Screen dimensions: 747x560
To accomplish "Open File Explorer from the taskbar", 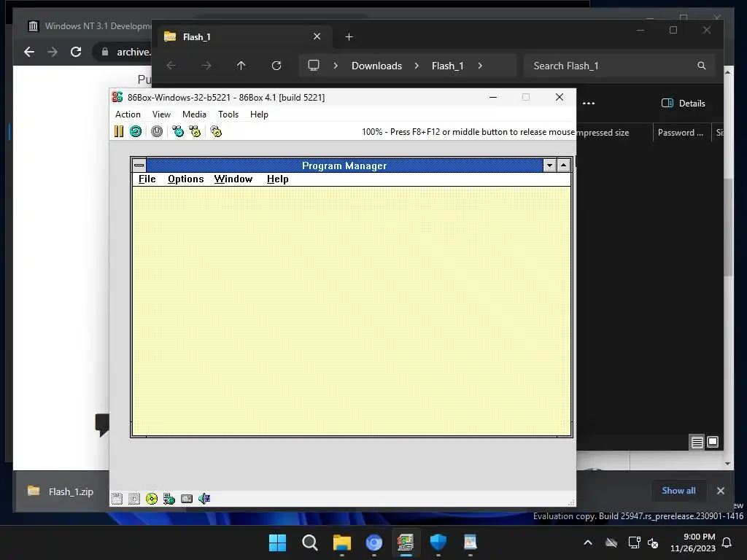I will tap(341, 542).
